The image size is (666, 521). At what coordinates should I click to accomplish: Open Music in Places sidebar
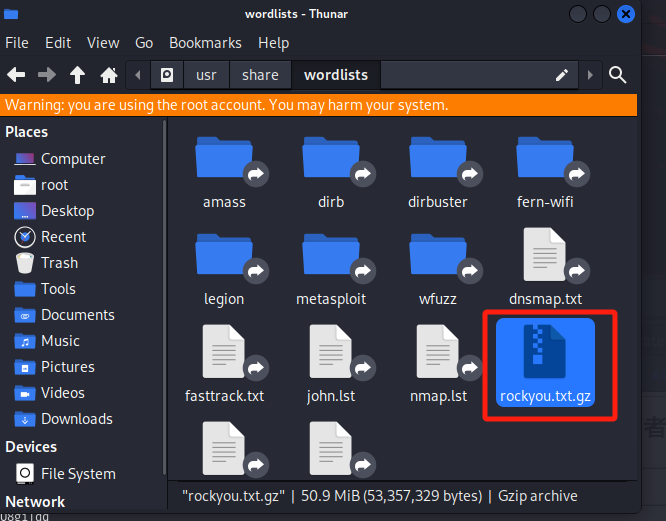(x=47, y=341)
